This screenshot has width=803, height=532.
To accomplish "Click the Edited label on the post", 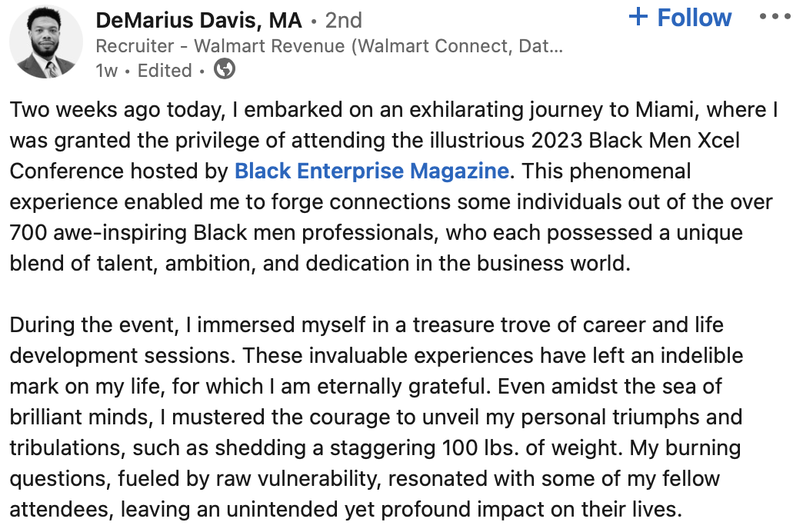I will (165, 71).
